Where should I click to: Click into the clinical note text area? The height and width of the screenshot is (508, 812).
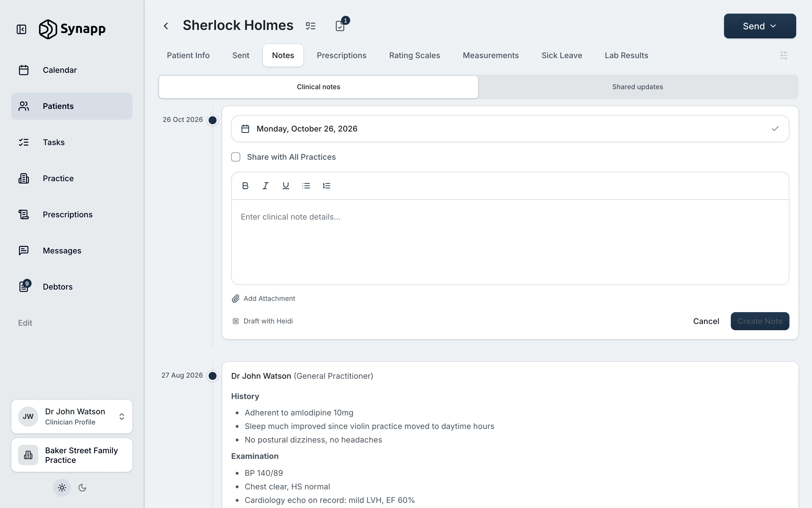(510, 242)
